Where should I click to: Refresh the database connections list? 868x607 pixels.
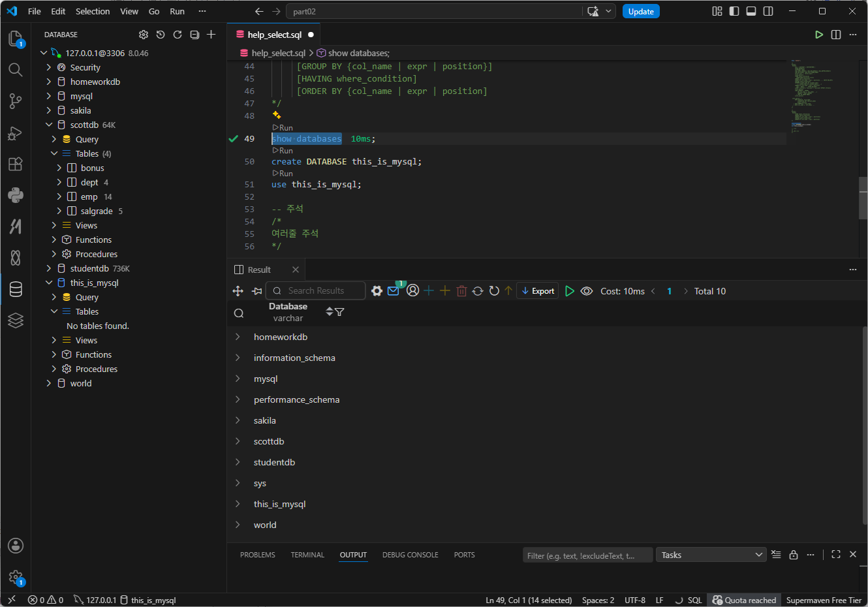click(x=178, y=35)
